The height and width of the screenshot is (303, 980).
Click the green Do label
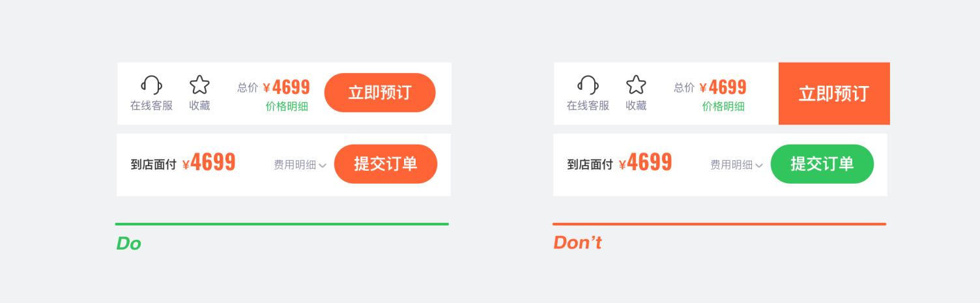128,244
